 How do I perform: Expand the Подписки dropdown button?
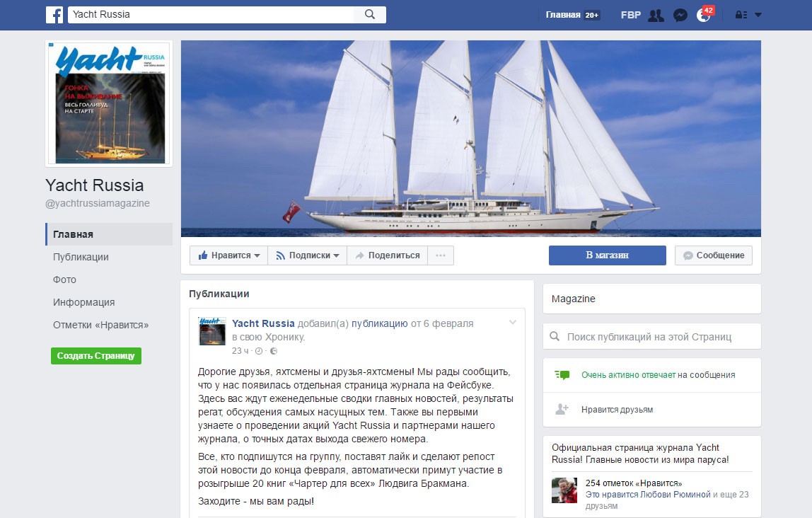[x=307, y=255]
